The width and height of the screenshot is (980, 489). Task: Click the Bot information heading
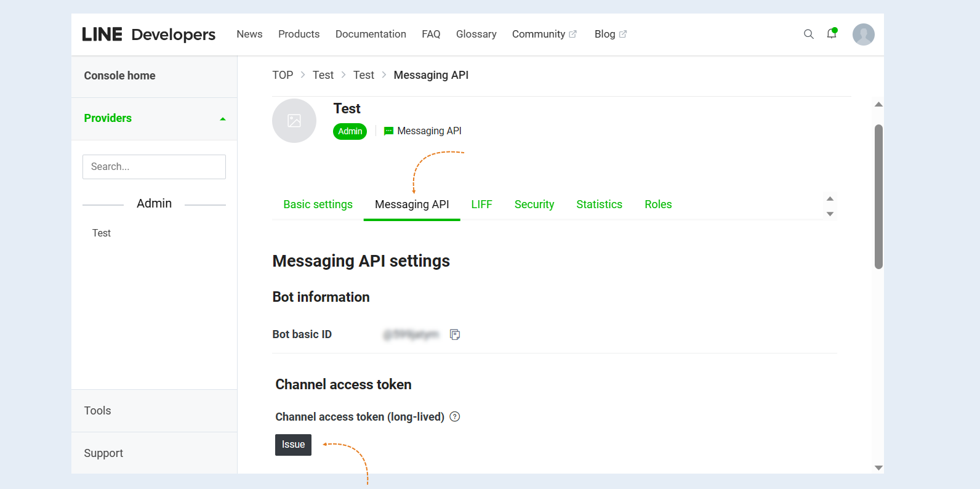(x=321, y=297)
